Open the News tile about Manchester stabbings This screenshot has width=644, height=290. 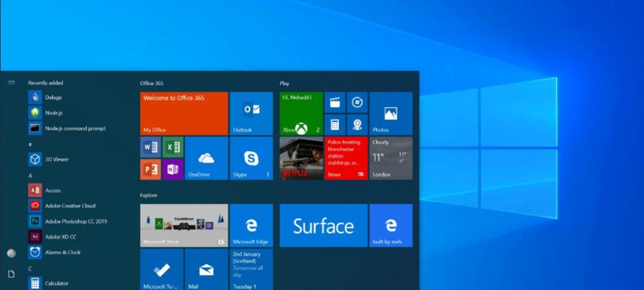[346, 158]
